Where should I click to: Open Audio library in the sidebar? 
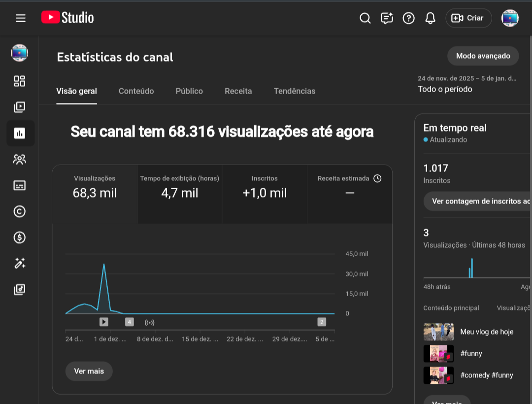click(20, 290)
